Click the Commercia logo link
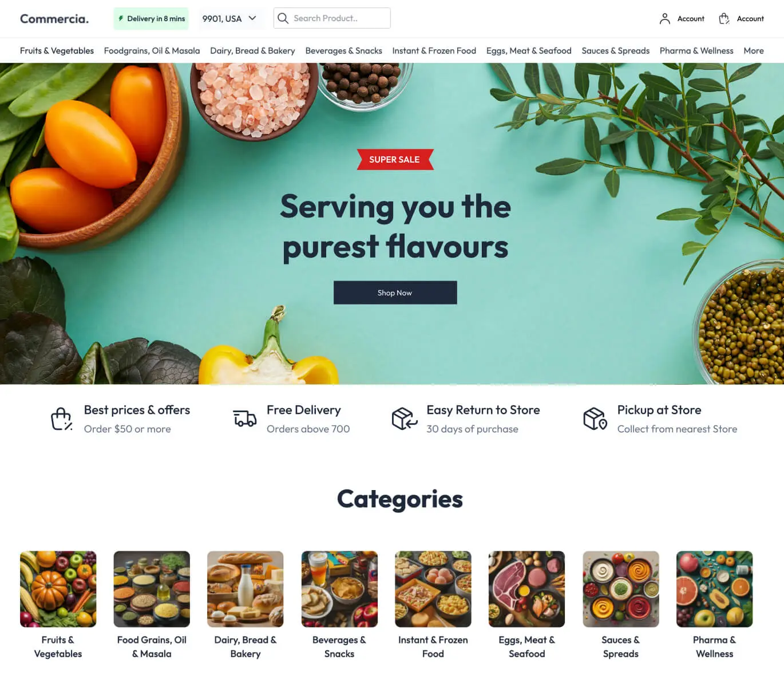Viewport: 784px width, 695px height. pyautogui.click(x=54, y=19)
